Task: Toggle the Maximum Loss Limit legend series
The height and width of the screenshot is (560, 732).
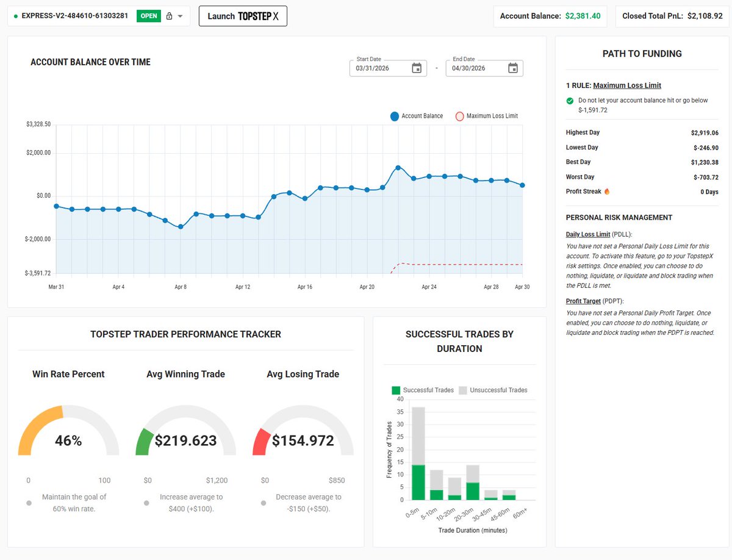Action: pos(487,116)
